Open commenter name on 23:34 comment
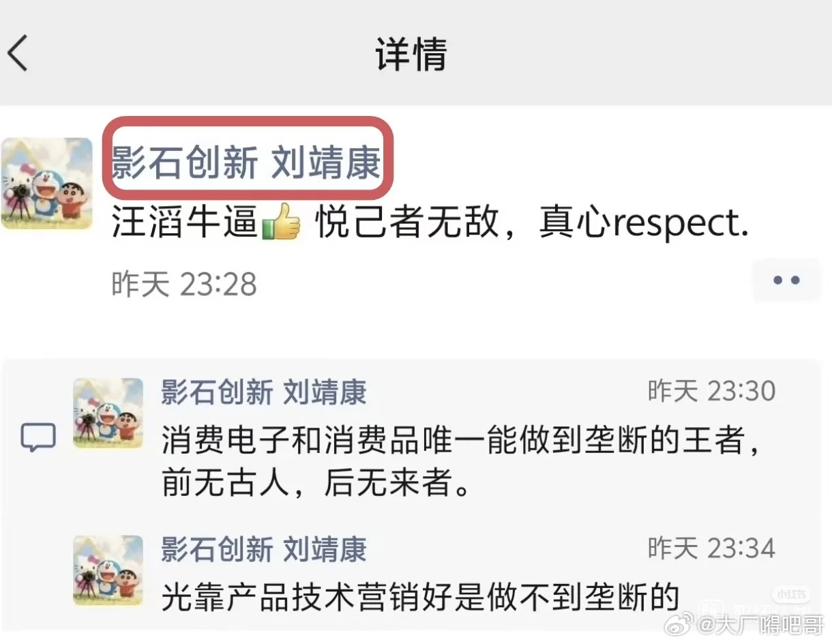The height and width of the screenshot is (644, 832). pyautogui.click(x=263, y=549)
